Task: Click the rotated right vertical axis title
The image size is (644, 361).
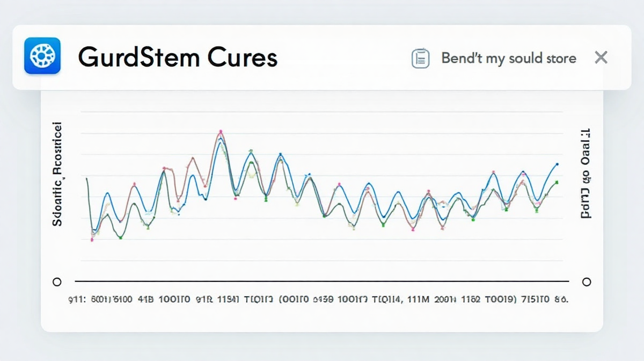Action: [x=586, y=173]
